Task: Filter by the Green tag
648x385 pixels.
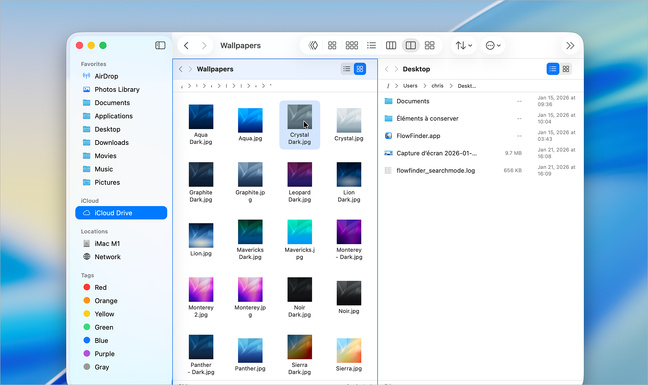Action: click(121, 327)
